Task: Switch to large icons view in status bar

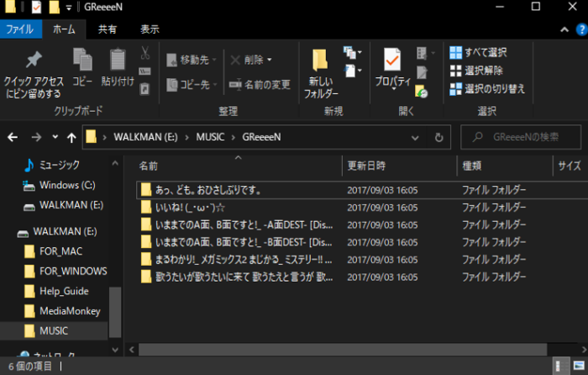Action: [579, 366]
